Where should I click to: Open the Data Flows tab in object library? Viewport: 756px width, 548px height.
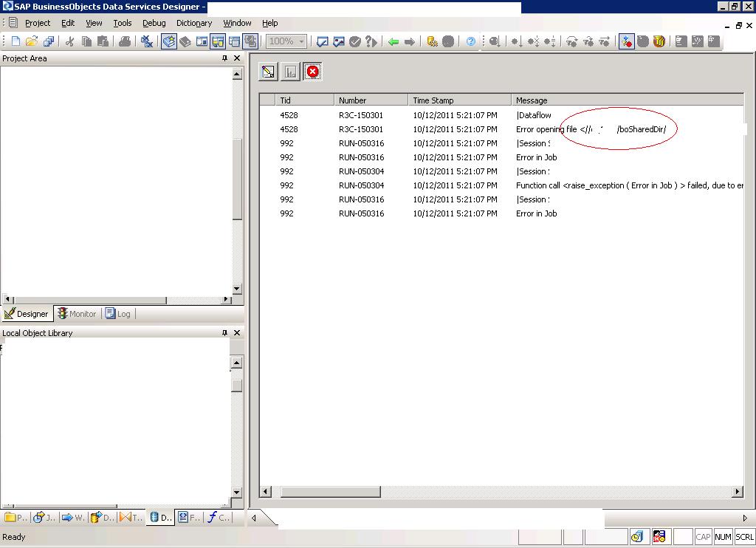point(102,517)
